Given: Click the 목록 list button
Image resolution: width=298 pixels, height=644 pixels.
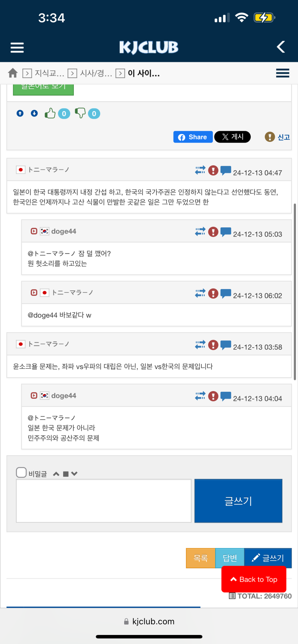Looking at the screenshot, I should tap(201, 558).
